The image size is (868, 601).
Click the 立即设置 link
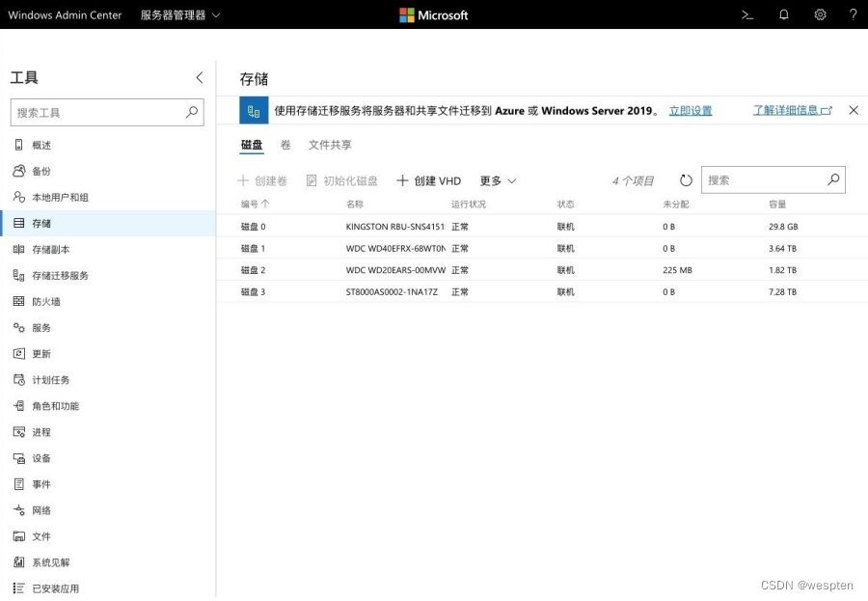[x=691, y=111]
